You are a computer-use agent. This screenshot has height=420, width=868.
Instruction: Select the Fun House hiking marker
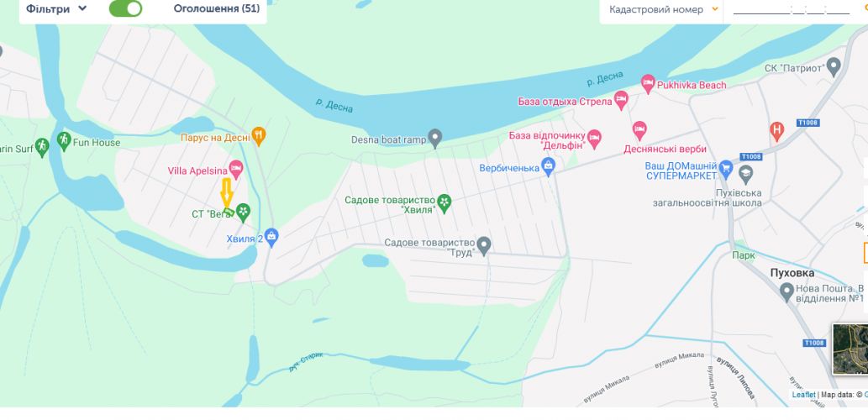[x=64, y=141]
